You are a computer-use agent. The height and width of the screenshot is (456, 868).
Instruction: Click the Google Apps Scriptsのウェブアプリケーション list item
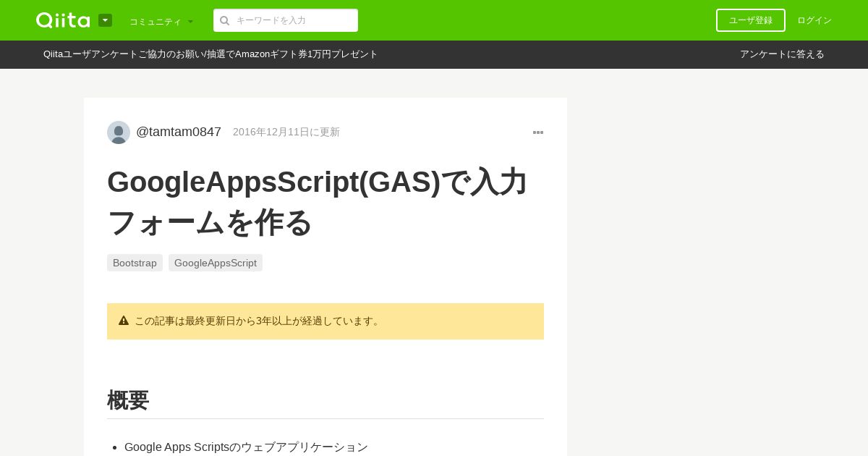(x=246, y=447)
